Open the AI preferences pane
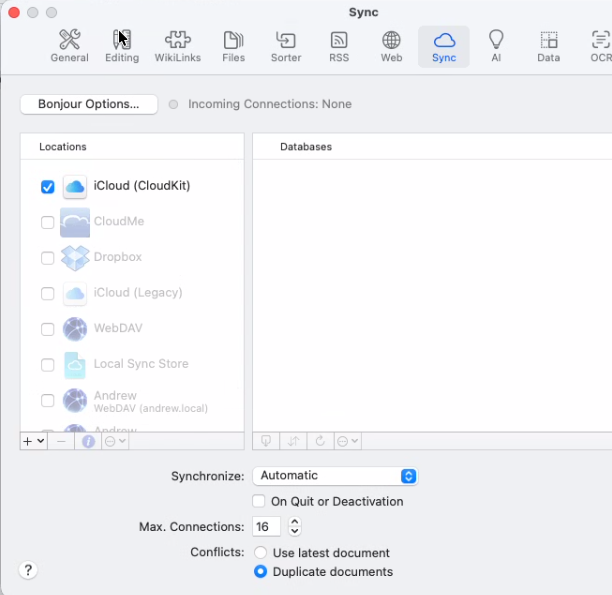The height and width of the screenshot is (595, 612). [x=495, y=46]
